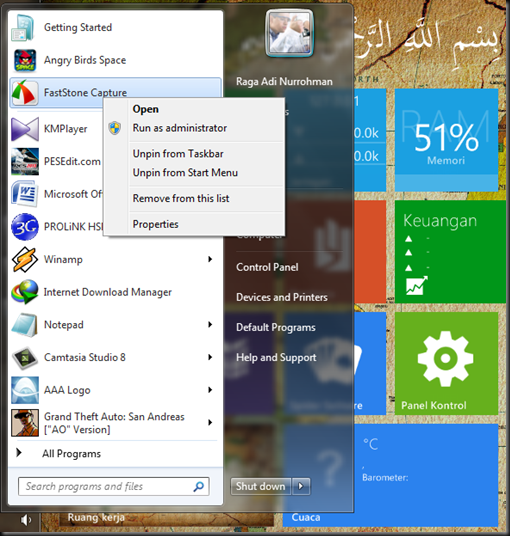Click the Grand Theft Auto San Andreas icon
Image resolution: width=510 pixels, height=536 pixels.
pos(25,423)
